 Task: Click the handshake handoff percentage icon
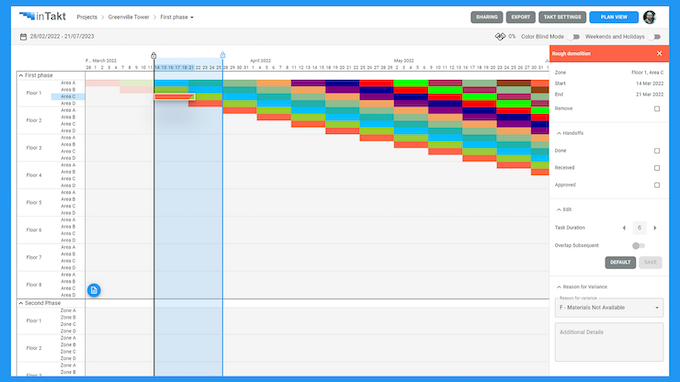pyautogui.click(x=500, y=37)
